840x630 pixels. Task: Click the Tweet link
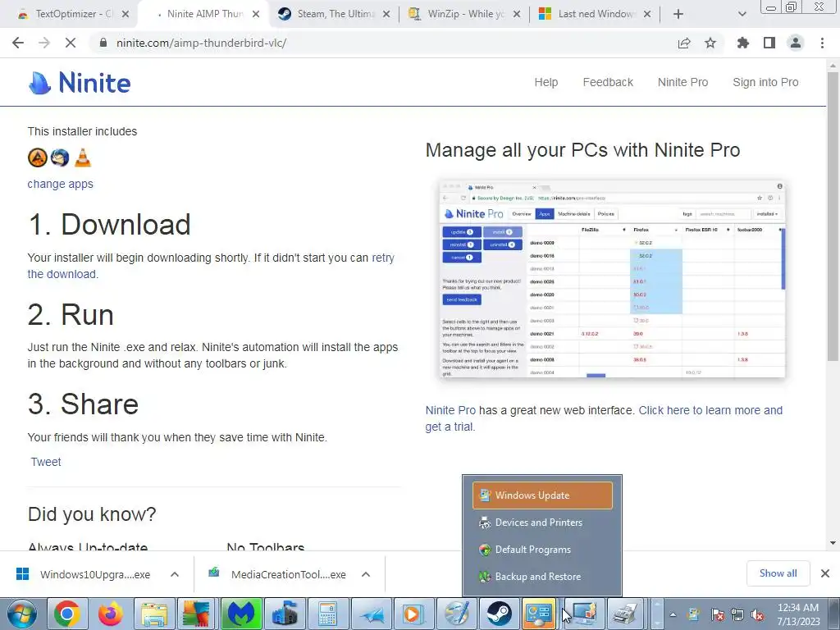pos(46,462)
